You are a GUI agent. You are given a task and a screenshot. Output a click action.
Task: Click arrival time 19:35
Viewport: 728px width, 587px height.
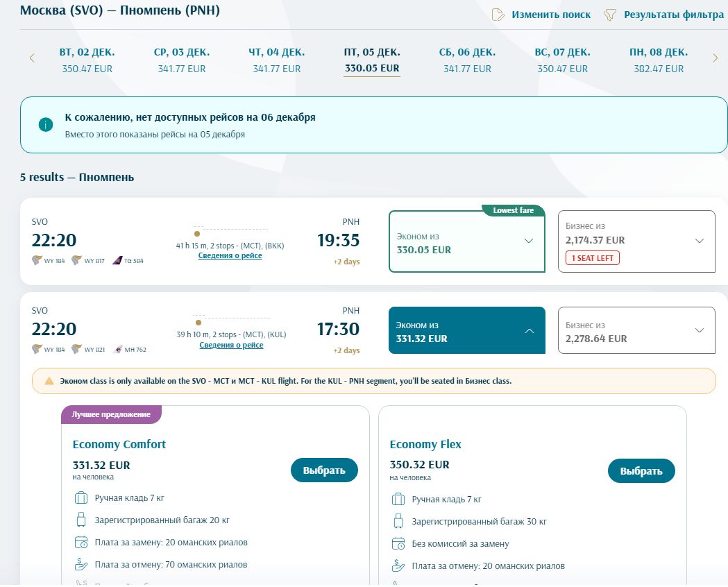[x=338, y=240]
